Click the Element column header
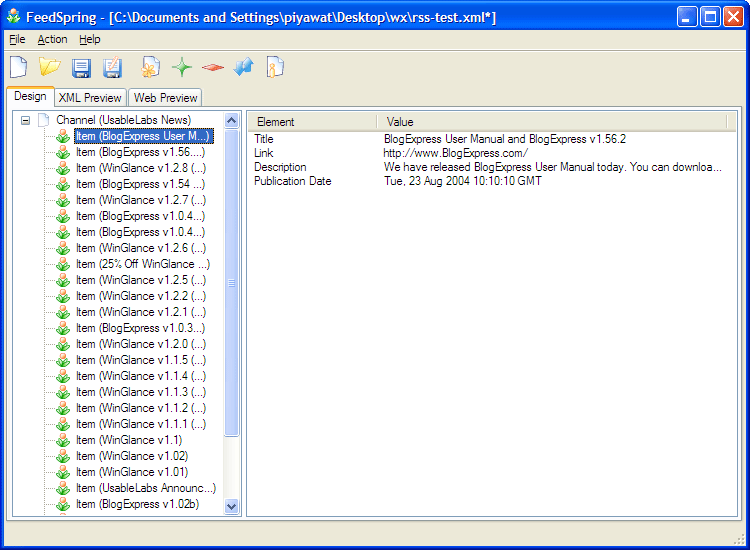The width and height of the screenshot is (750, 550). (x=312, y=122)
